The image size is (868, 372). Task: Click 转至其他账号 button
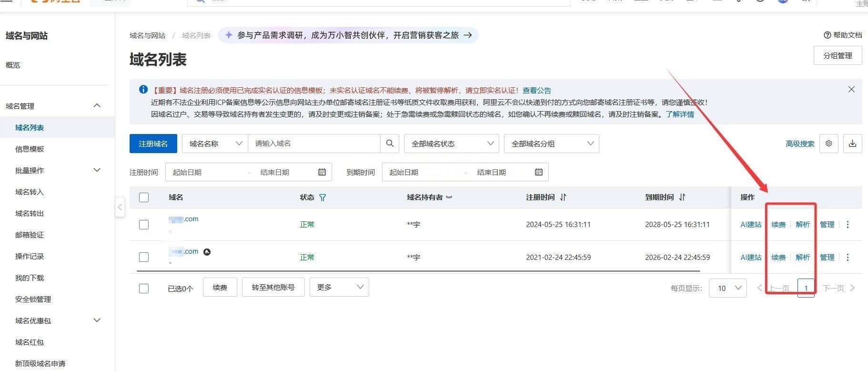coord(273,287)
